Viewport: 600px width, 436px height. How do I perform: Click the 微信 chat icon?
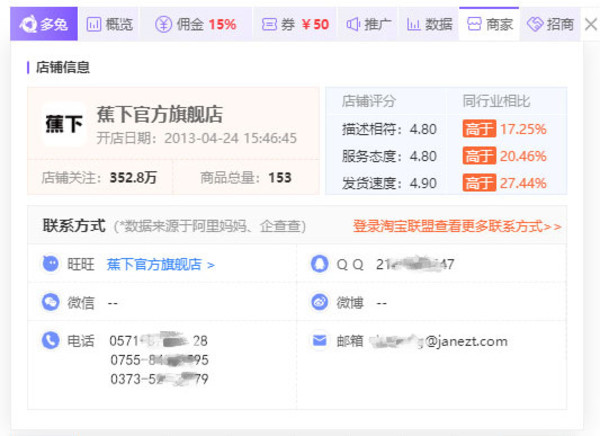[51, 302]
